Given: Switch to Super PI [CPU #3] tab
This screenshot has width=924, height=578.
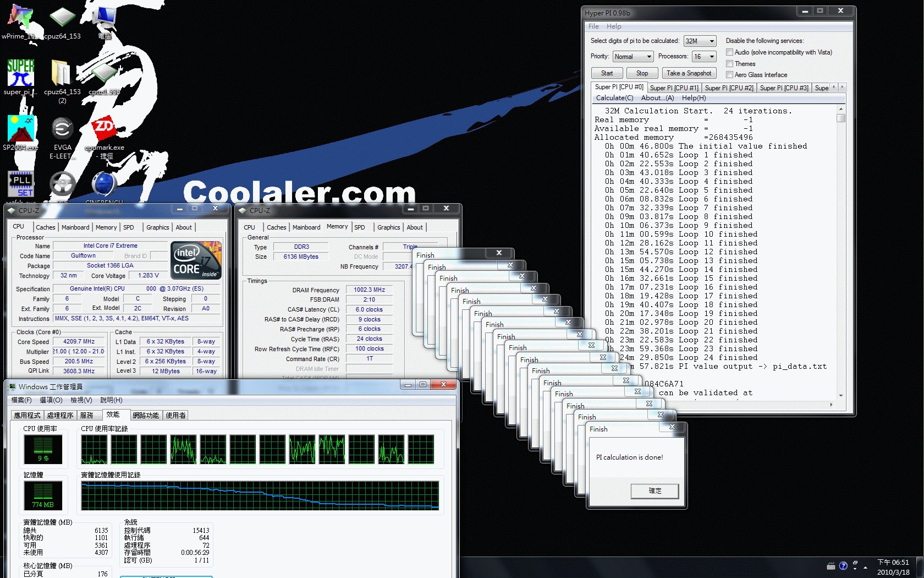Looking at the screenshot, I should point(784,88).
